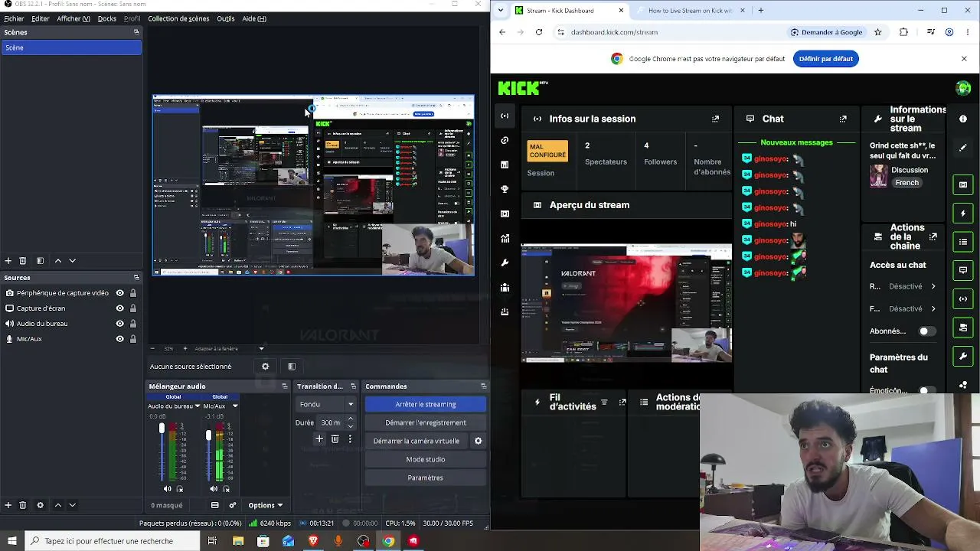980x551 pixels.
Task: Toggle the Émoticônes chat switch
Action: 926,390
